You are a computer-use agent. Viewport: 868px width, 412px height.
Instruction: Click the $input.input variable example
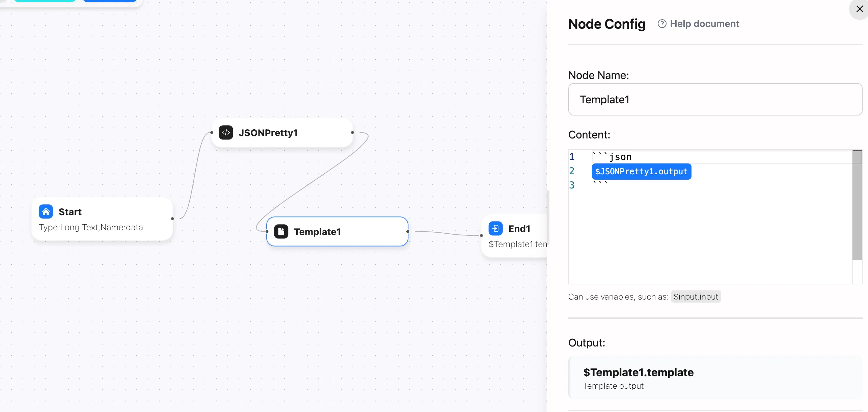pos(696,297)
